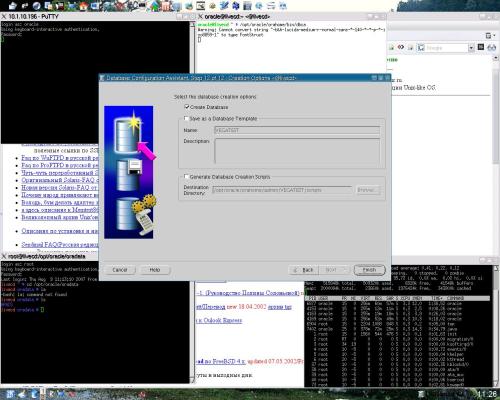This screenshot has height=400, width=500.
Task: Open the 'Великолепный архив Unix' link
Action: point(60,217)
